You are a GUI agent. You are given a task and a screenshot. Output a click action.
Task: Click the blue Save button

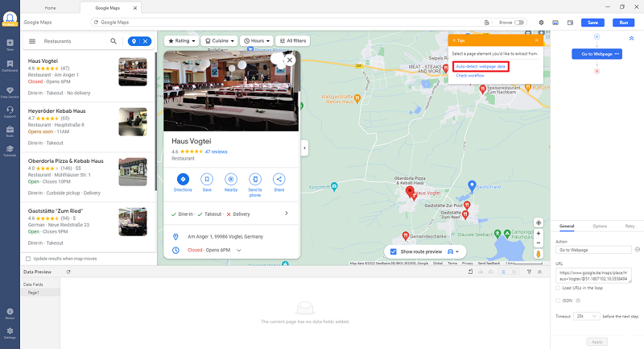click(592, 23)
